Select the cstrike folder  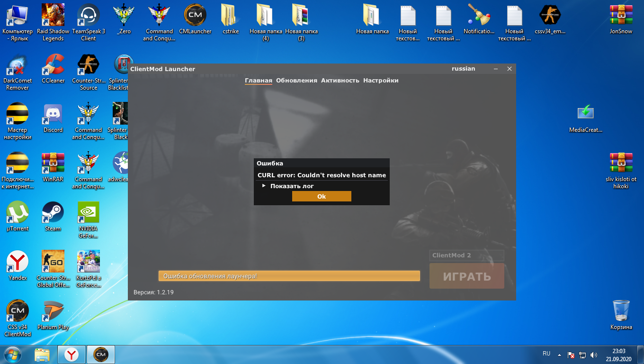point(231,20)
